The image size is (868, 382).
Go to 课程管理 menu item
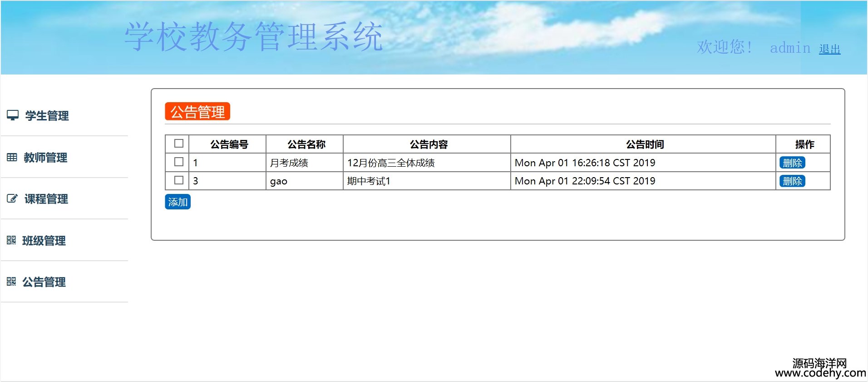point(46,199)
